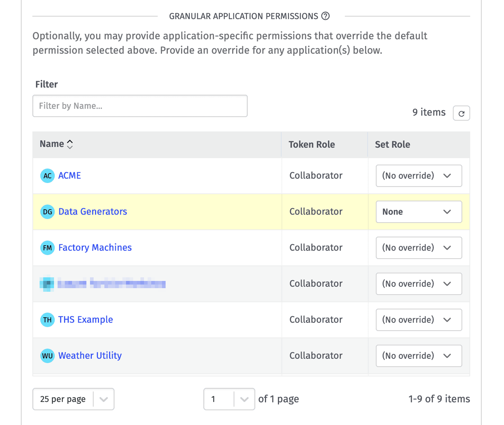The width and height of the screenshot is (504, 425).
Task: Open Set Role dropdown for THS Example
Action: [x=419, y=320]
